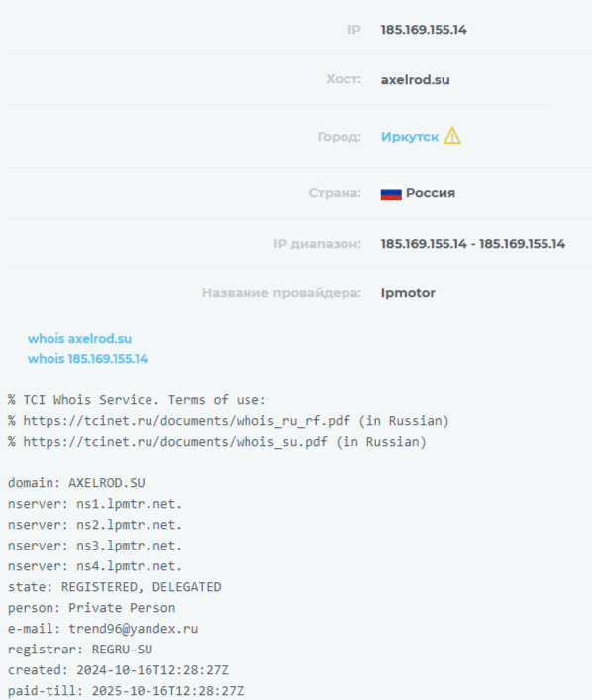Click the paid-till date line

(126, 691)
